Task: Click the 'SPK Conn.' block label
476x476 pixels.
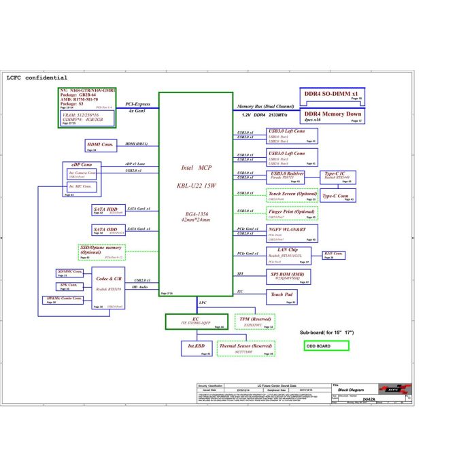Action: 69,285
